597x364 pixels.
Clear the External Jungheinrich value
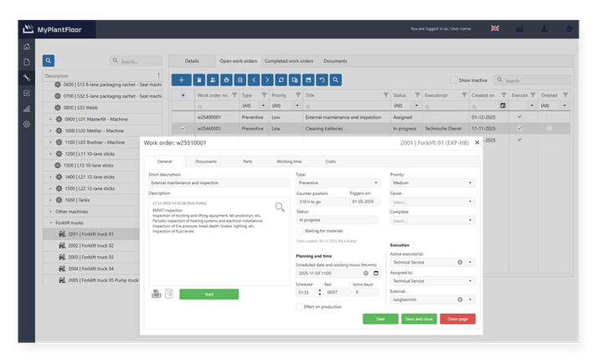[x=460, y=300]
